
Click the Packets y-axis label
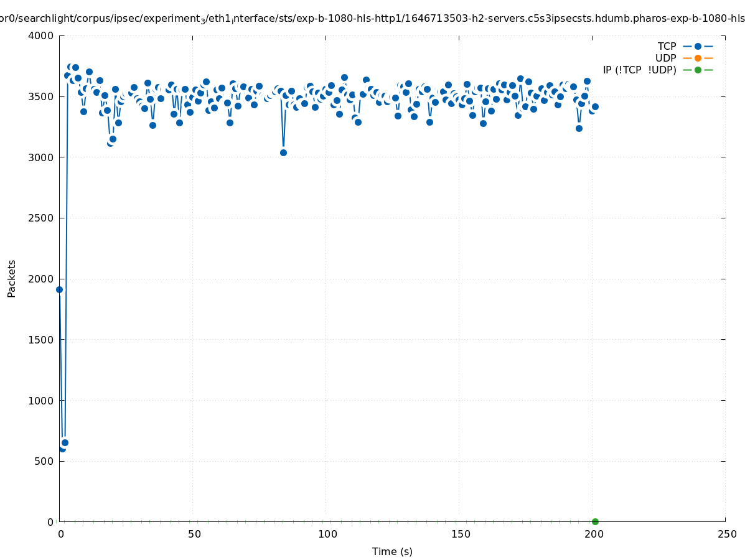(x=11, y=279)
